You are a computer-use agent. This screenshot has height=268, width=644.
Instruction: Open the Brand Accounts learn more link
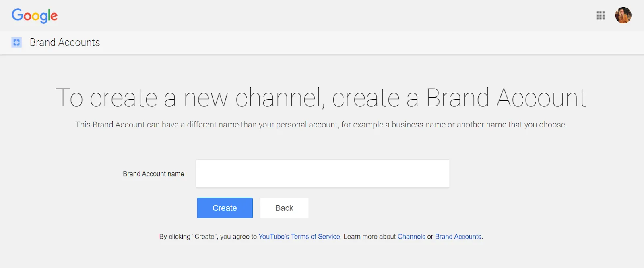pos(458,237)
